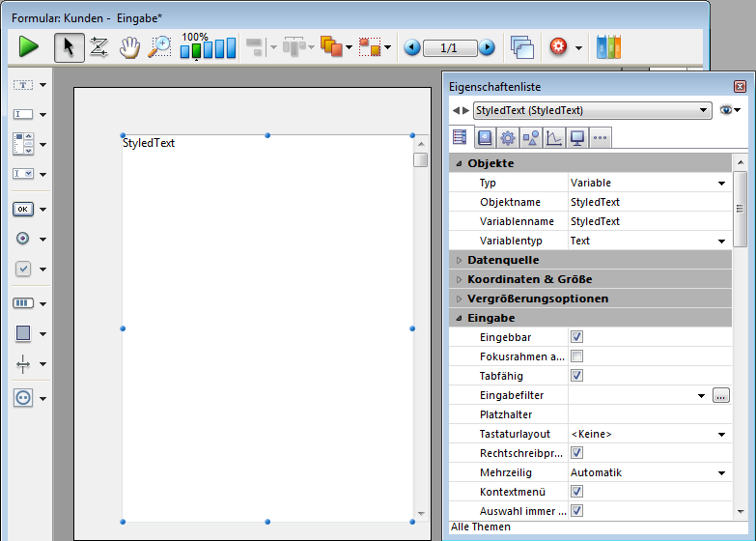Screen dimensions: 756x541
Task: Open the library books icon in toolbar
Action: [608, 47]
